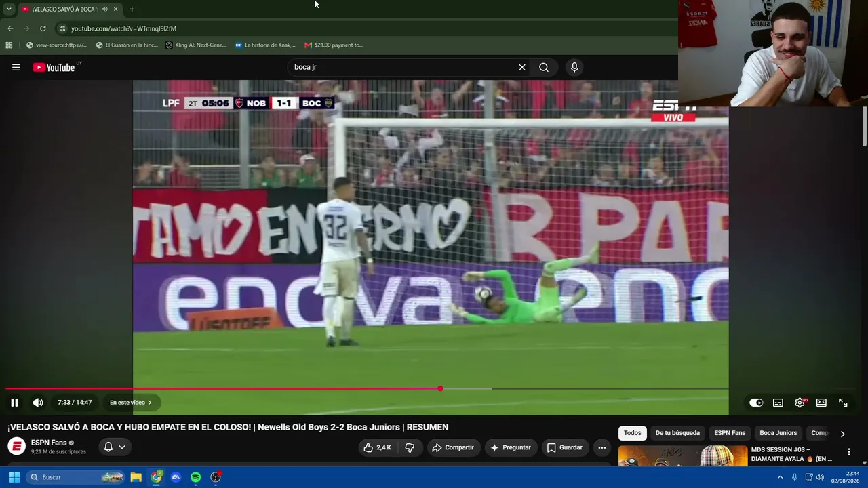Reload the current page

pos(43,28)
